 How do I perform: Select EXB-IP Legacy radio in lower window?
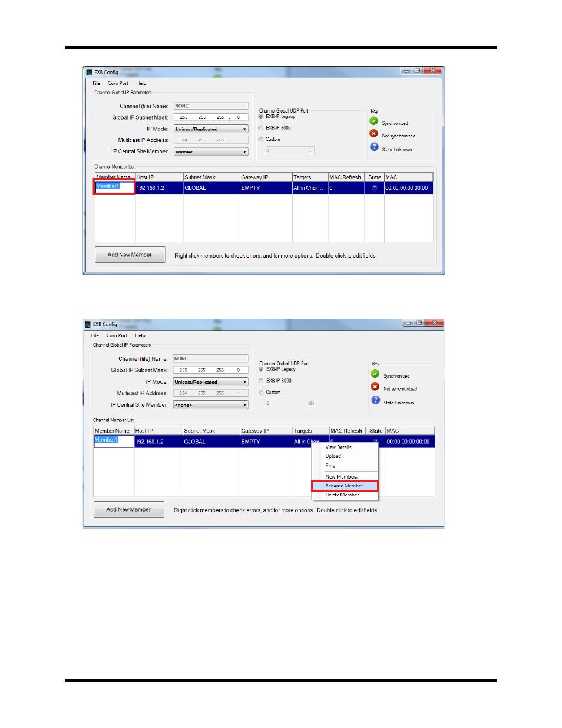tap(261, 370)
